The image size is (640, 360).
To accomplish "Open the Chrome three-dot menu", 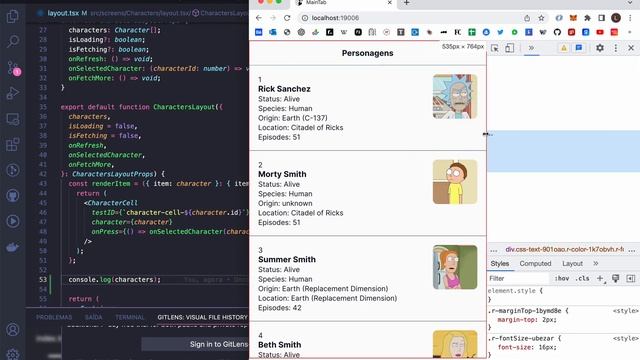I will [x=630, y=18].
